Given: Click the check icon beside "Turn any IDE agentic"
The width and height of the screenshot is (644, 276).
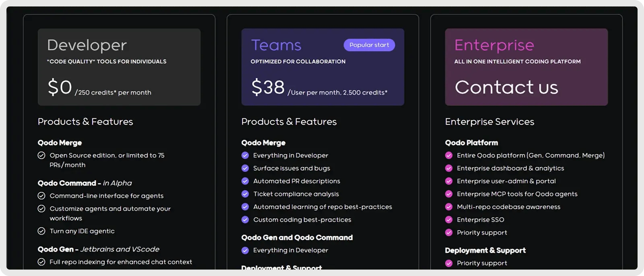Looking at the screenshot, I should tap(41, 231).
